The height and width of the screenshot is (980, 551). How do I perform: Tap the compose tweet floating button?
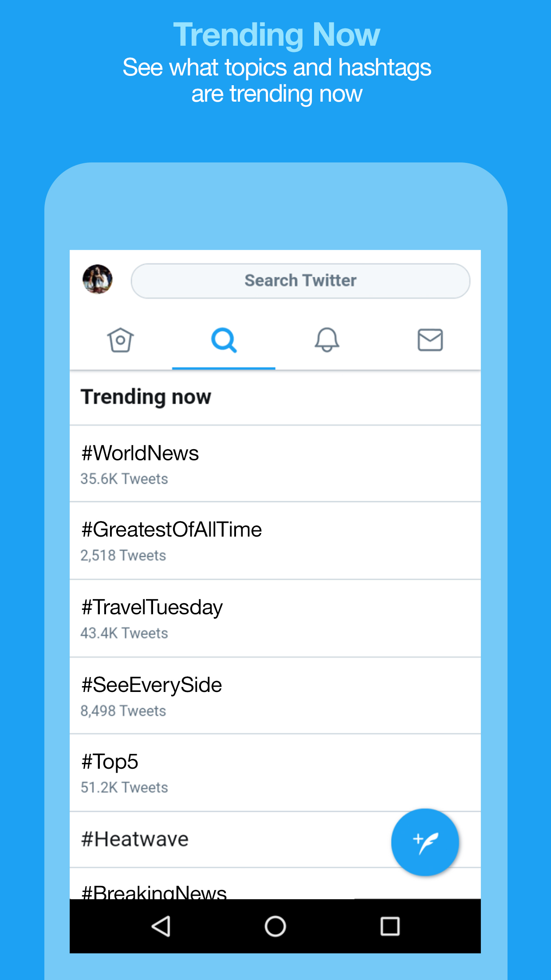(425, 842)
